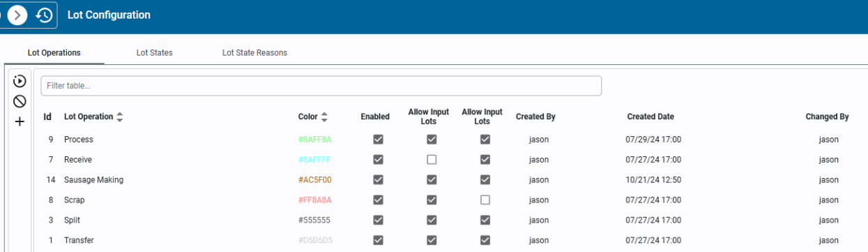Uncheck second Allow Input Lots box for Sausage Making
This screenshot has width=868, height=252.
485,180
